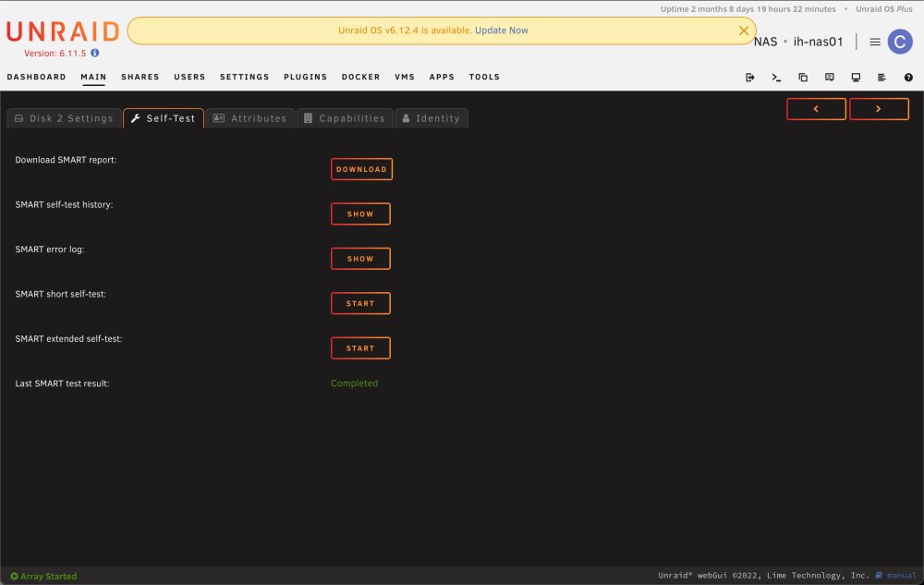Click the help question mark icon
This screenshot has height=585, width=924.
coord(908,78)
